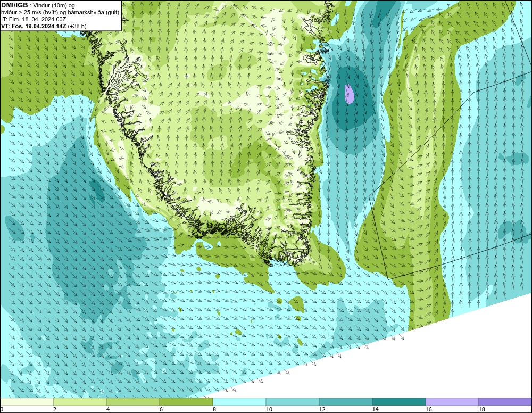Viewport: 532px width, 413px height.
Task: Select the 12–14 m/s teal legend swatch
Action: click(346, 402)
